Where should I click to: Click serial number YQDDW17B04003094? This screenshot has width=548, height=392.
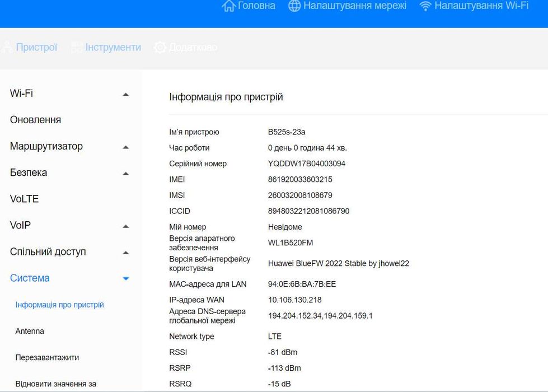(307, 164)
